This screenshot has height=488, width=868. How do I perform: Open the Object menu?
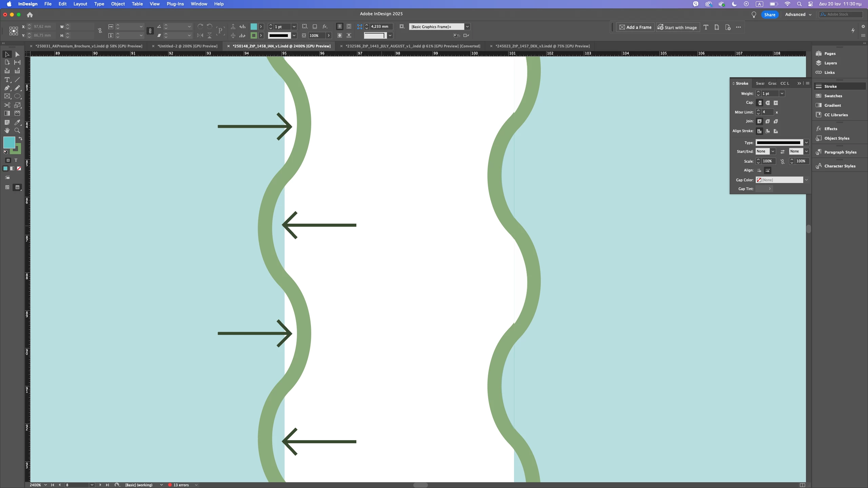coord(118,4)
